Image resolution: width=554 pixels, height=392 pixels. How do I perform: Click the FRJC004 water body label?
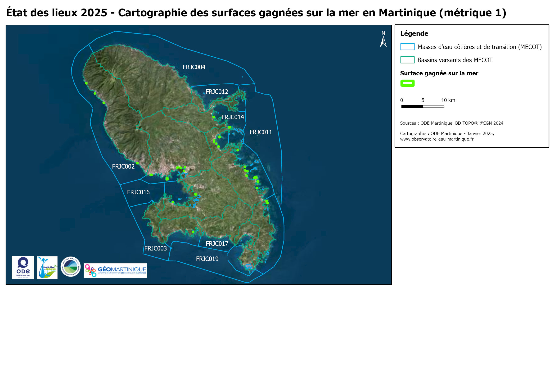pos(194,67)
